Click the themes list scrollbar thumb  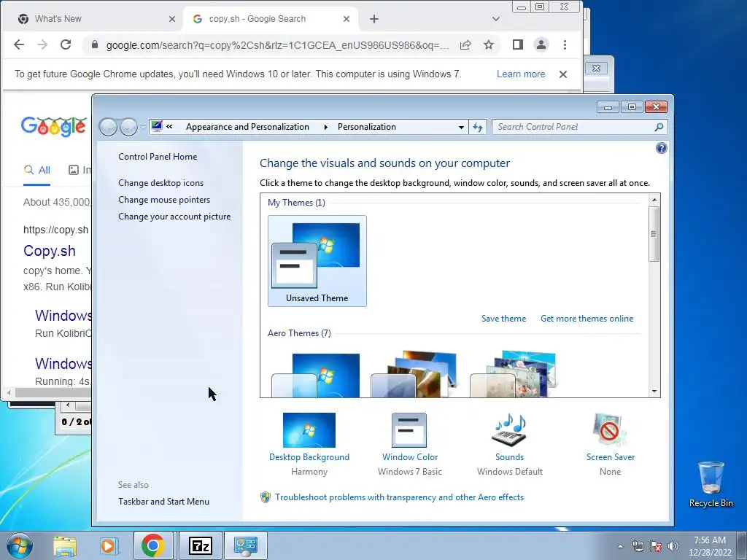[654, 234]
